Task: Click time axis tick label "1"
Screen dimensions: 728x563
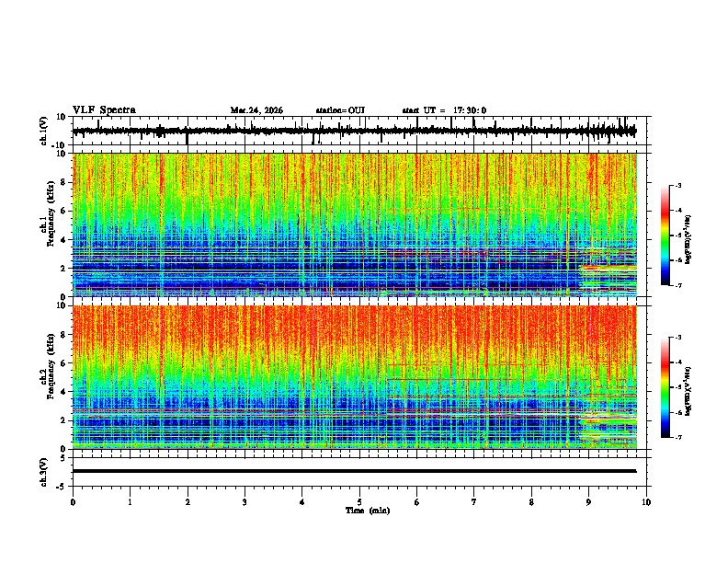Action: [x=130, y=502]
